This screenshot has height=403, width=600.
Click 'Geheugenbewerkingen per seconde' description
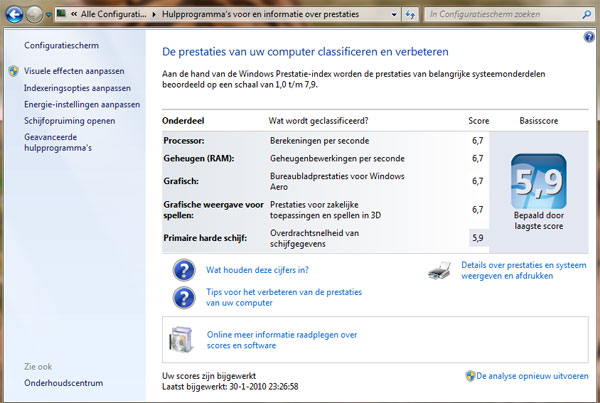pos(337,158)
